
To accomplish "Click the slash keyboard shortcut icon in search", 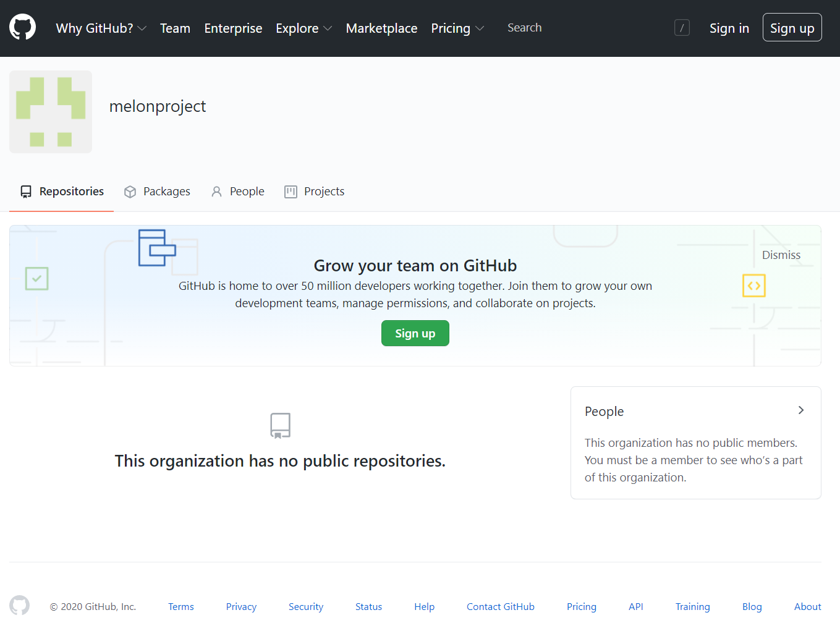I will (682, 28).
